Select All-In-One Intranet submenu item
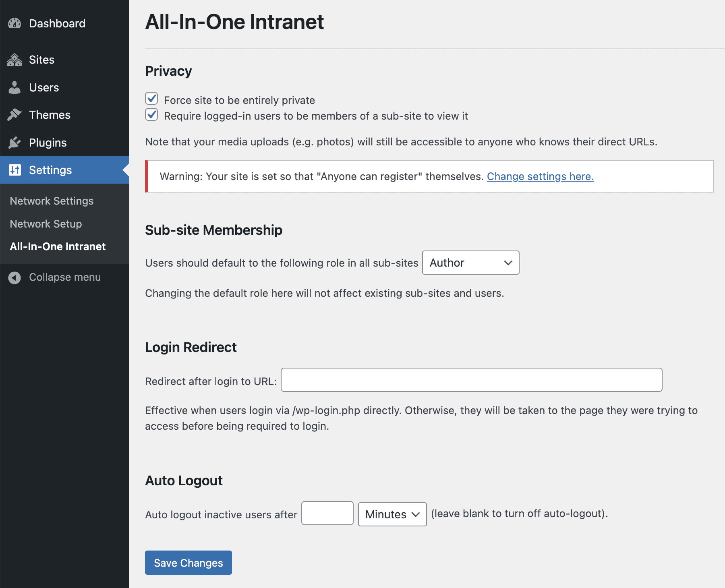The width and height of the screenshot is (725, 588). (x=58, y=246)
